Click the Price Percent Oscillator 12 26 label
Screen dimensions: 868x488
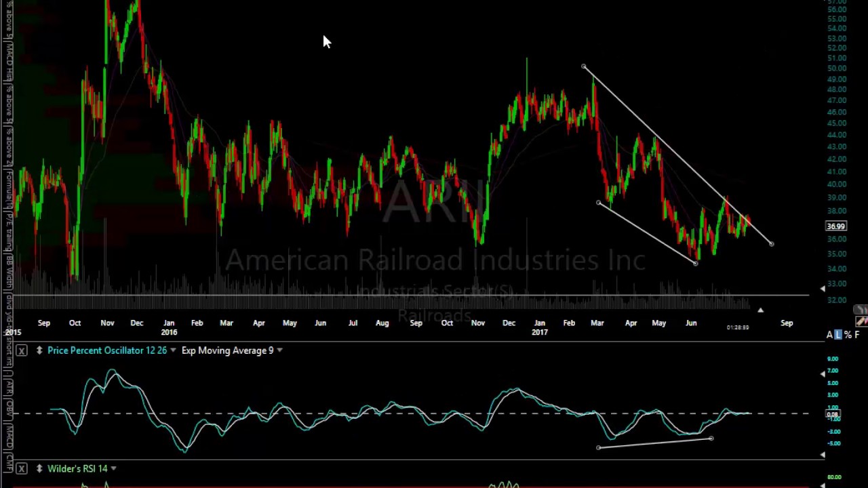(x=107, y=350)
